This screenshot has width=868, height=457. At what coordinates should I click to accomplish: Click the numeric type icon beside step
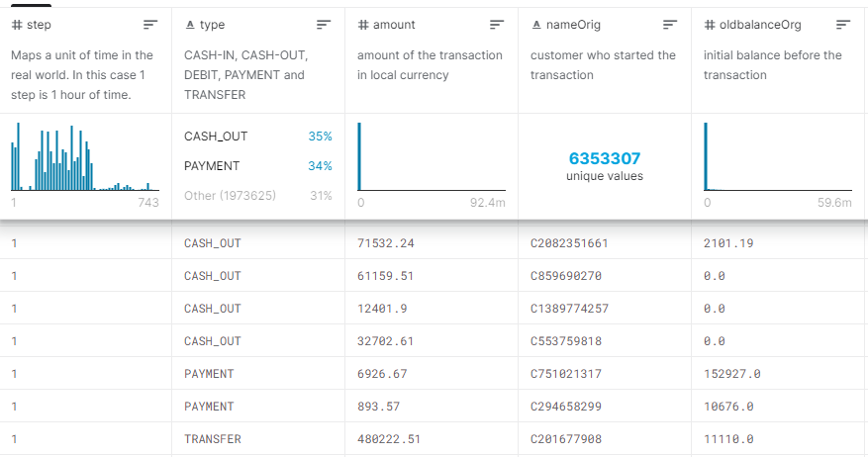coord(17,24)
